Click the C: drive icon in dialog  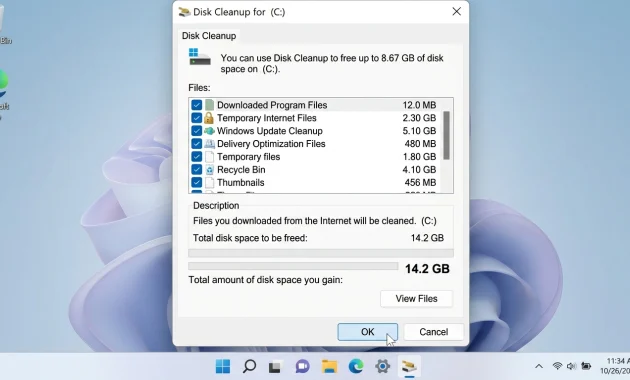200,57
